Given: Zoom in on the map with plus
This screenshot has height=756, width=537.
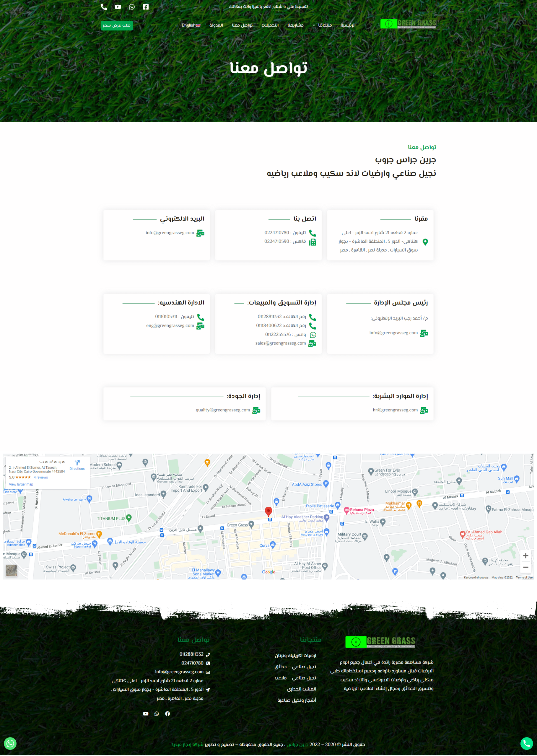Looking at the screenshot, I should pyautogui.click(x=525, y=556).
